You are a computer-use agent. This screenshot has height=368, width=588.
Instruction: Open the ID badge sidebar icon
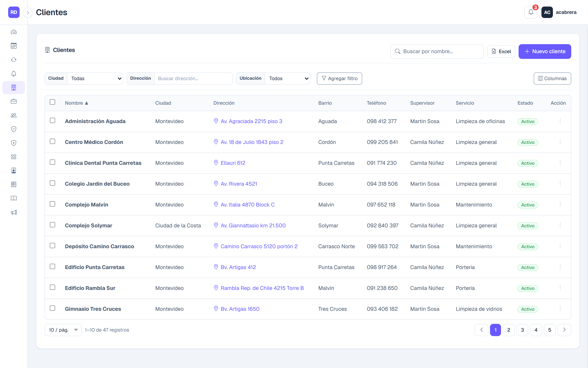[14, 171]
